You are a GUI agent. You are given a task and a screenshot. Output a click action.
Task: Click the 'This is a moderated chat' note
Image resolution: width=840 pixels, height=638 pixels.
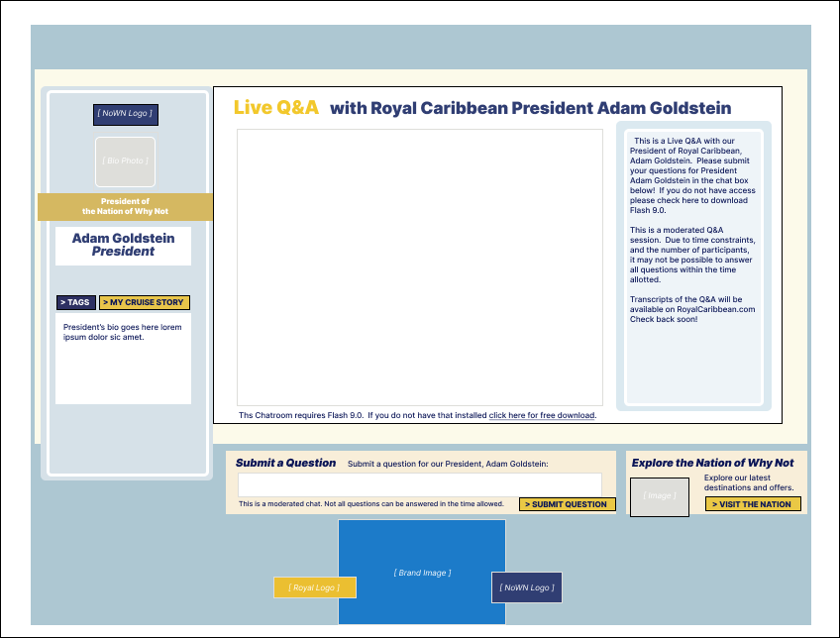click(x=371, y=504)
